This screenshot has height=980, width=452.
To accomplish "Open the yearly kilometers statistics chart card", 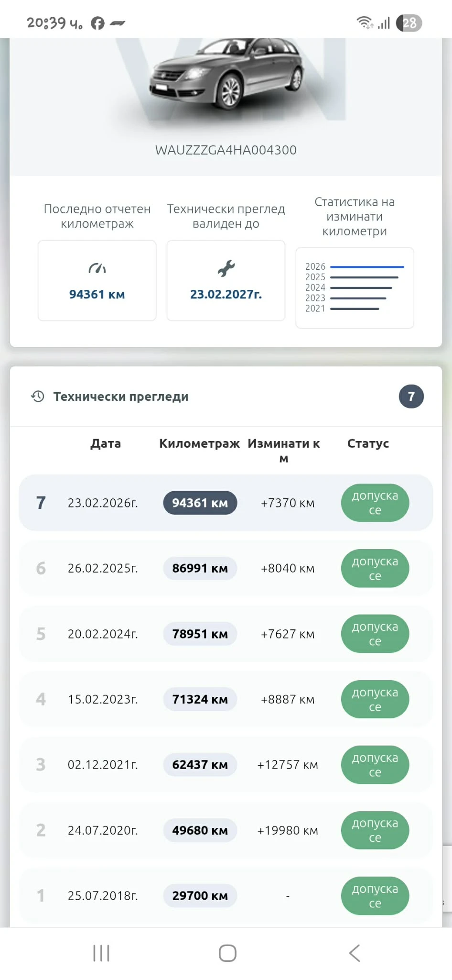I will pos(355,287).
